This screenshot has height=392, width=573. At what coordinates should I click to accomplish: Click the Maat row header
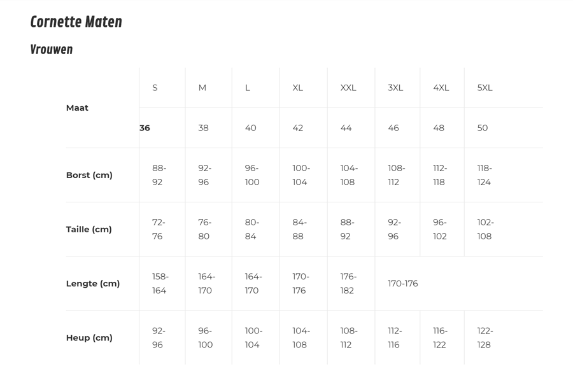point(77,108)
